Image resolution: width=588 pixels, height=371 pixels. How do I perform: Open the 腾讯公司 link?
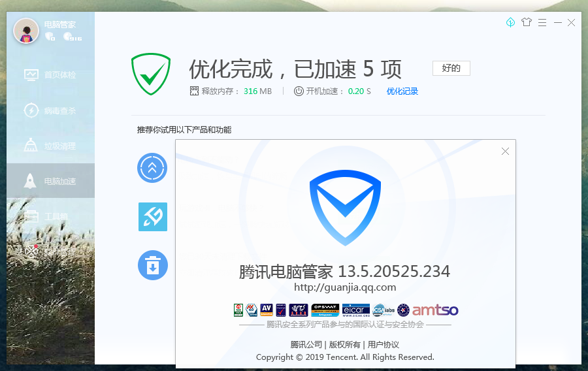click(306, 345)
